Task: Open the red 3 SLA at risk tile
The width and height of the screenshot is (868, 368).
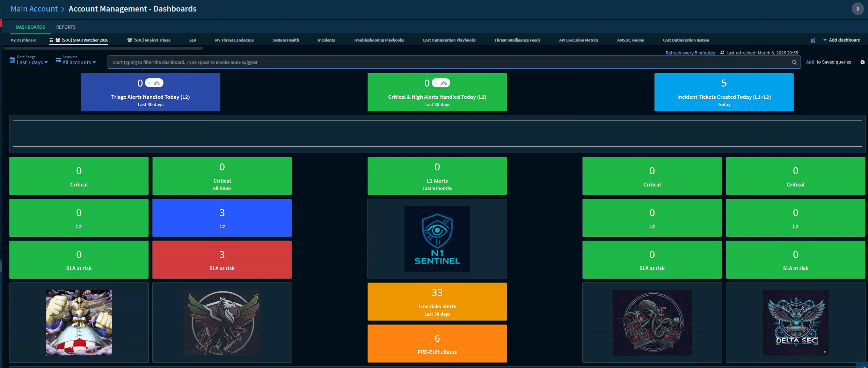Action: click(222, 260)
